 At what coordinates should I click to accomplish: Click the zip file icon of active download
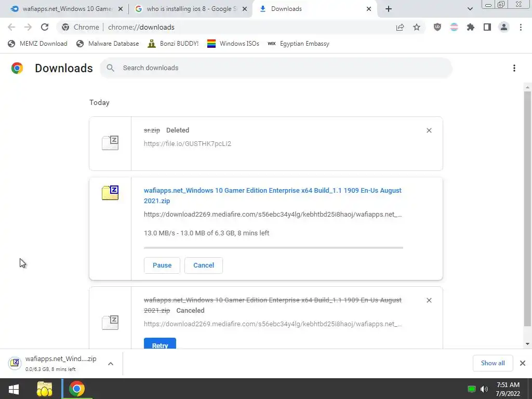coord(110,193)
